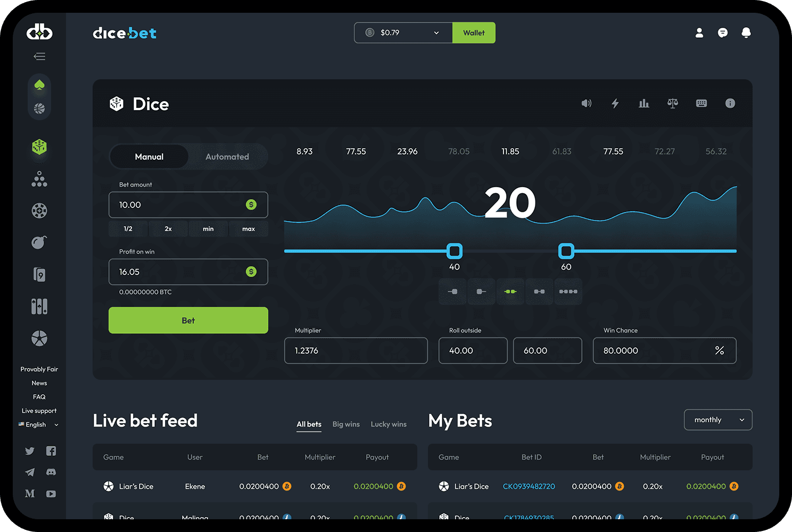Viewport: 792px width, 532px height.
Task: Open the Plinko pyramid game icon
Action: (39, 179)
